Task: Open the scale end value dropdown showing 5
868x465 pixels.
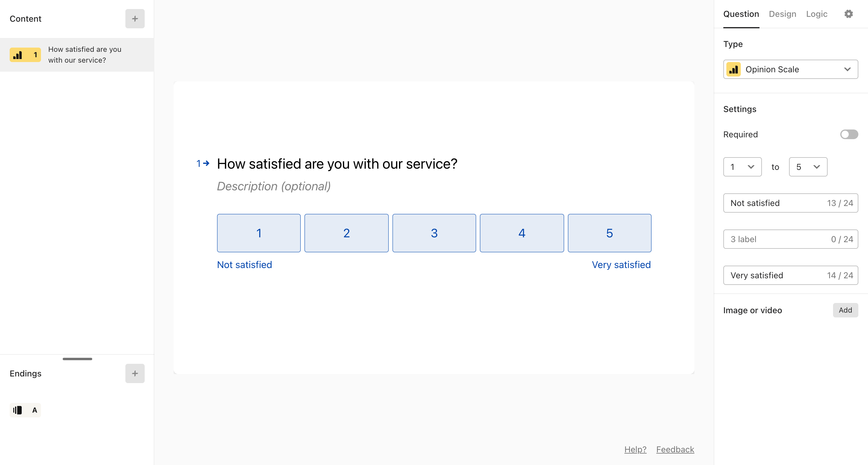Action: (x=808, y=167)
